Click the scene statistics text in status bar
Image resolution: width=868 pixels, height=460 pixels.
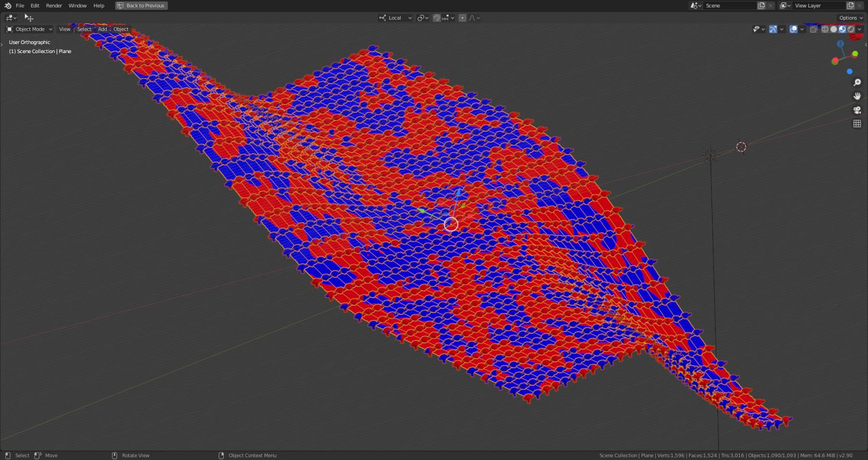[x=726, y=455]
